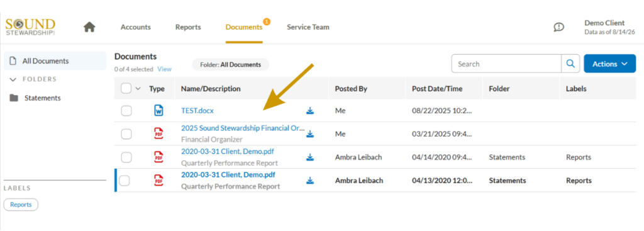Open the Service Team tab

(x=308, y=27)
